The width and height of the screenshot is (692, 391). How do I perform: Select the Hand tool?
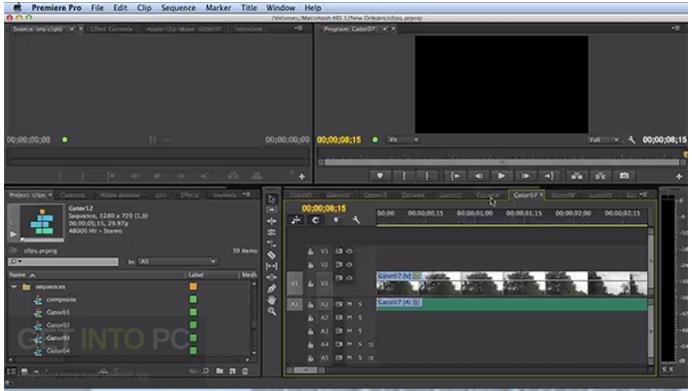(272, 300)
